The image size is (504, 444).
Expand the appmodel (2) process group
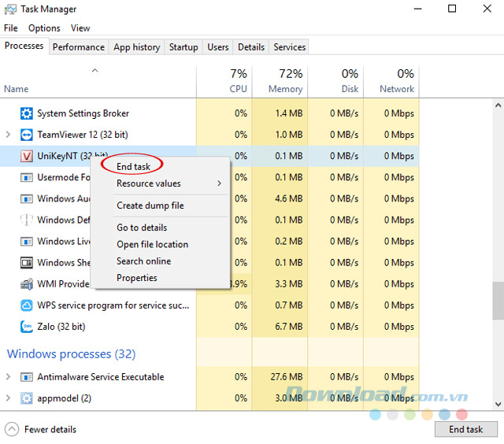[x=9, y=398]
